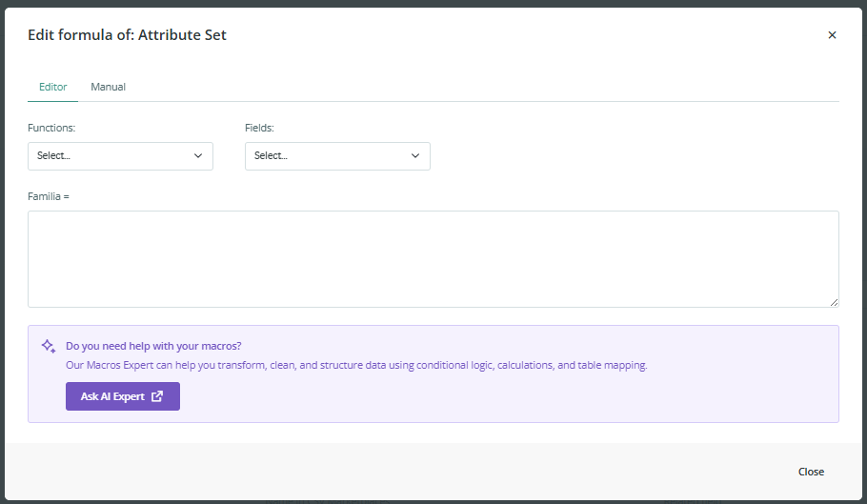Select the Editor tab
Image resolution: width=867 pixels, height=504 pixels.
(52, 87)
